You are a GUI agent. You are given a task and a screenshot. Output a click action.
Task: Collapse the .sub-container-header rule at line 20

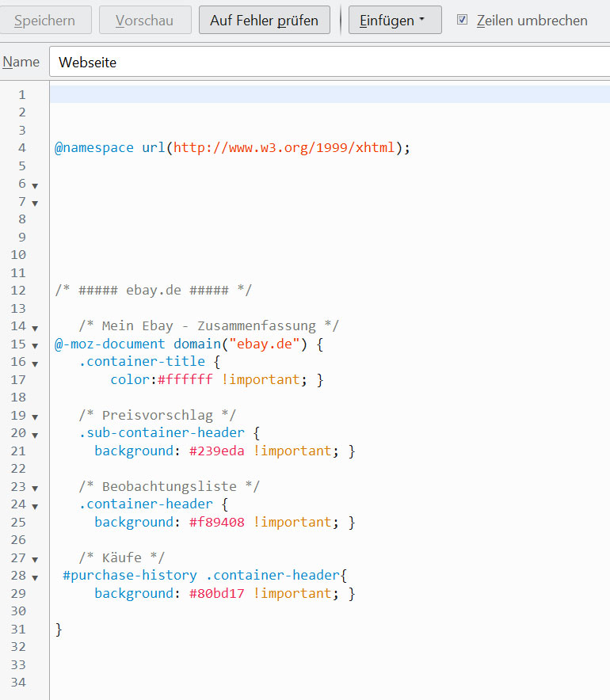(x=35, y=434)
